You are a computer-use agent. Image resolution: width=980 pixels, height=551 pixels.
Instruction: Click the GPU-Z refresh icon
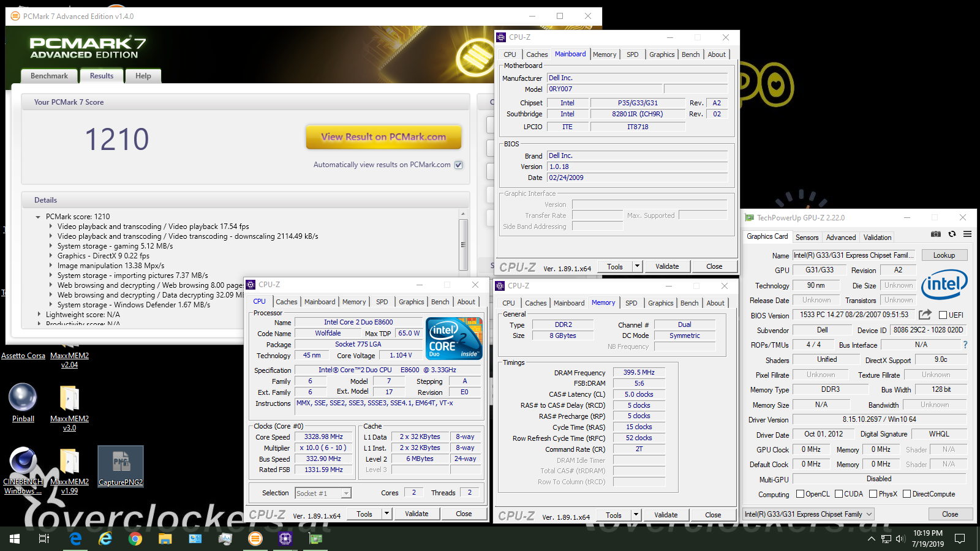click(952, 234)
